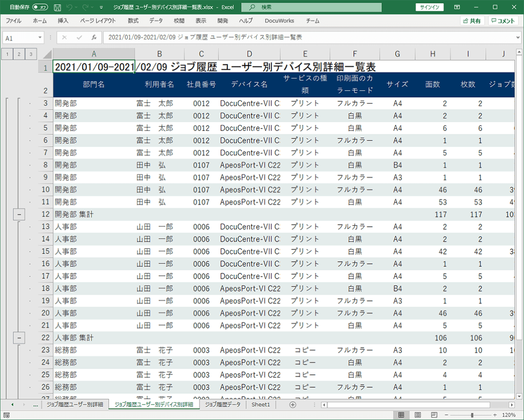524x420 pixels.
Task: Open the 挿入 ribbon tab
Action: 63,21
